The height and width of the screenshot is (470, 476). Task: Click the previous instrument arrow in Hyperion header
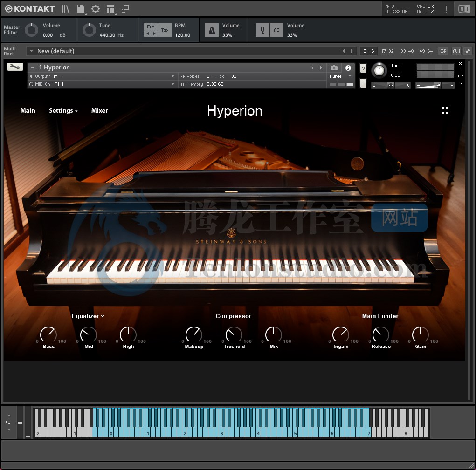coord(312,68)
